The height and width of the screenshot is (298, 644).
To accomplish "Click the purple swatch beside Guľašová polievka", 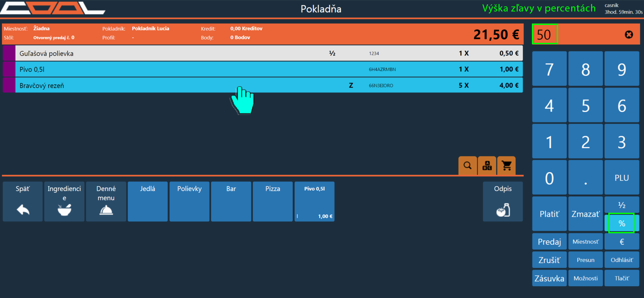I will 9,53.
